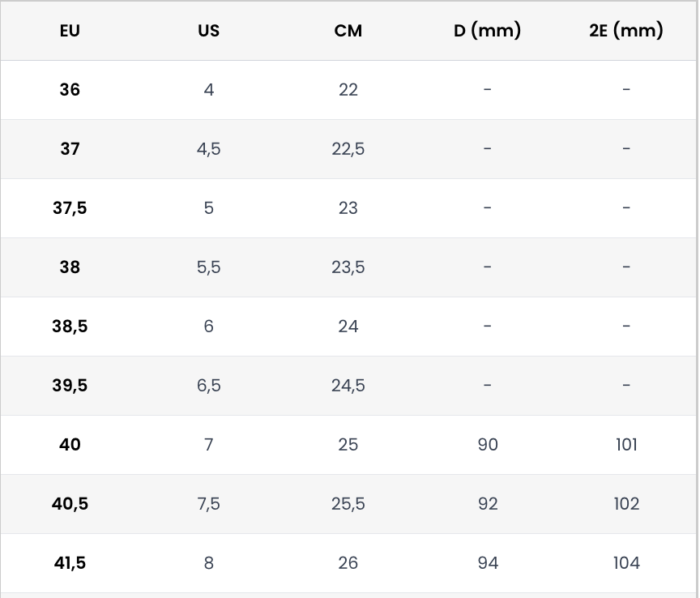Select D width value 94

coord(487,563)
